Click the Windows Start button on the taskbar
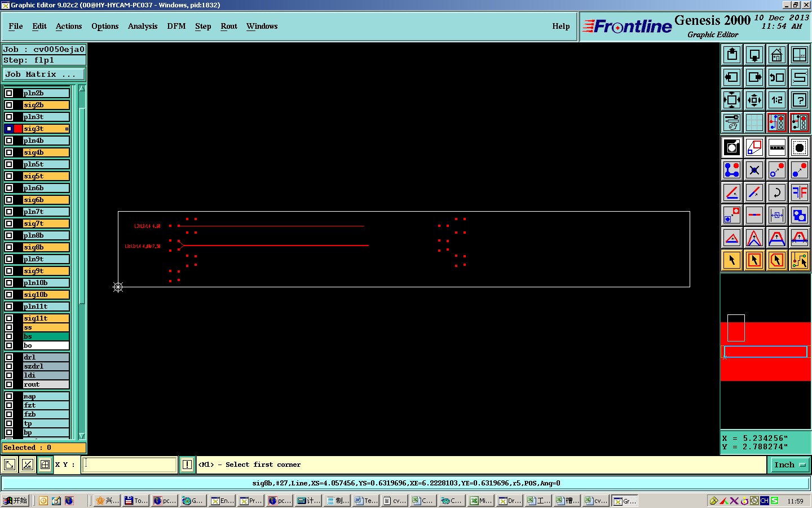Viewport: 812px width, 508px height. tap(15, 501)
